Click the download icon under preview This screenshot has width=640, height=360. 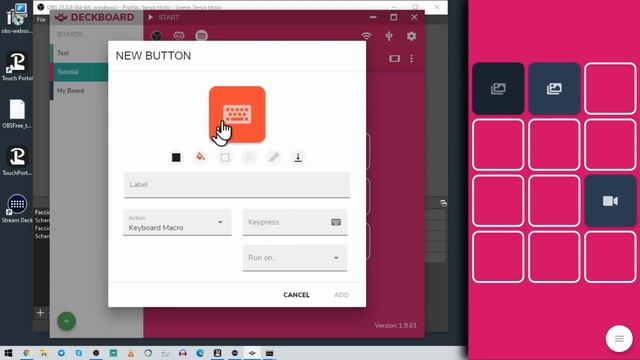(298, 157)
